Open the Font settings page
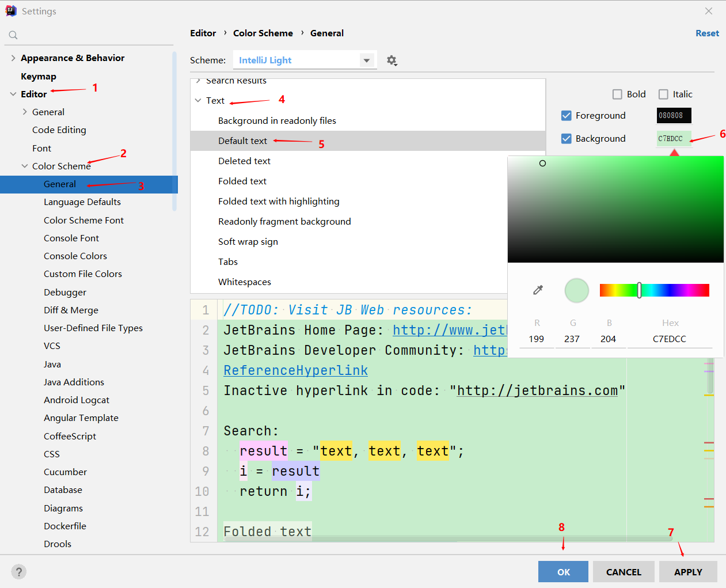The width and height of the screenshot is (726, 588). (41, 149)
